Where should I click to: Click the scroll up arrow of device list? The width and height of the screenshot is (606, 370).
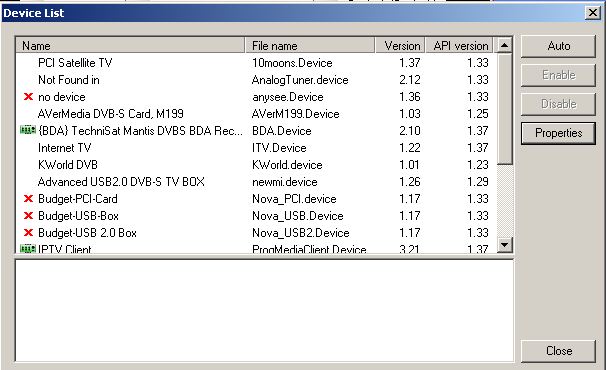coord(504,46)
